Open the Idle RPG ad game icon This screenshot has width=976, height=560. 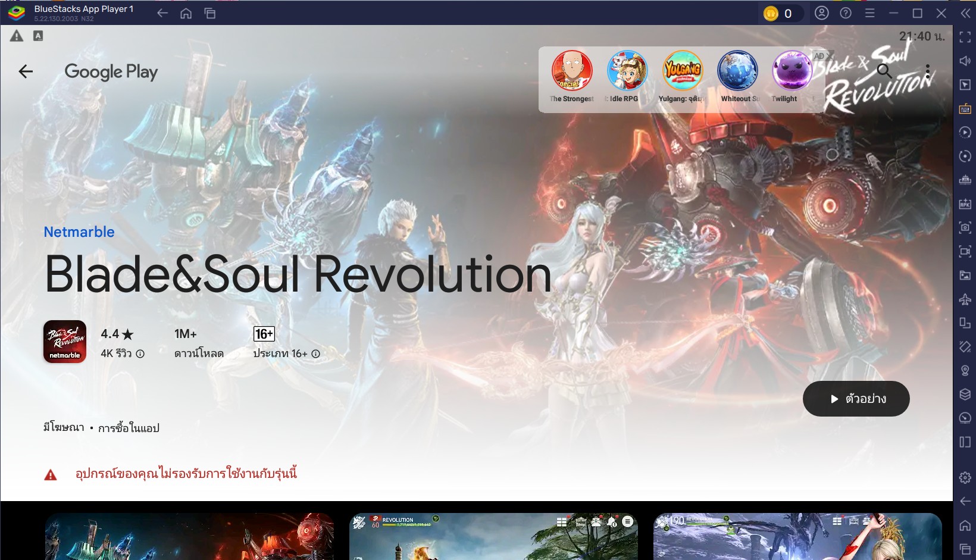627,70
